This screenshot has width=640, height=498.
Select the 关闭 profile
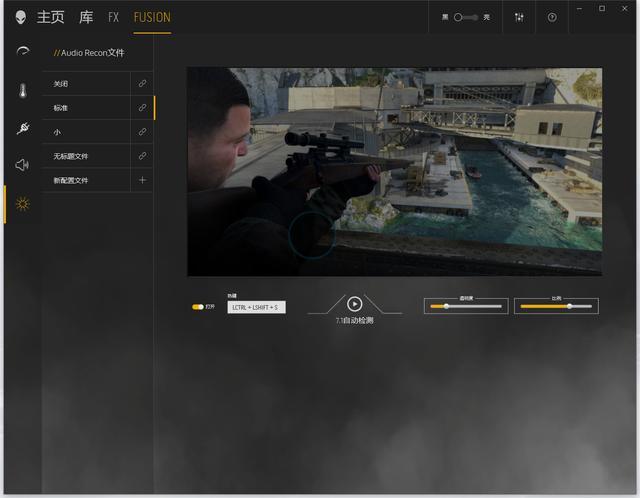86,84
